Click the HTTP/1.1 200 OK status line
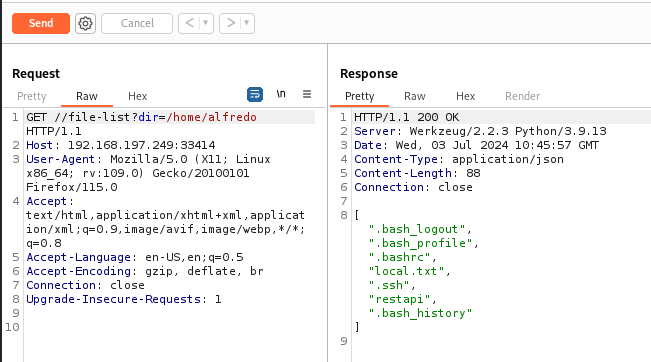The image size is (651, 362). pyautogui.click(x=406, y=117)
